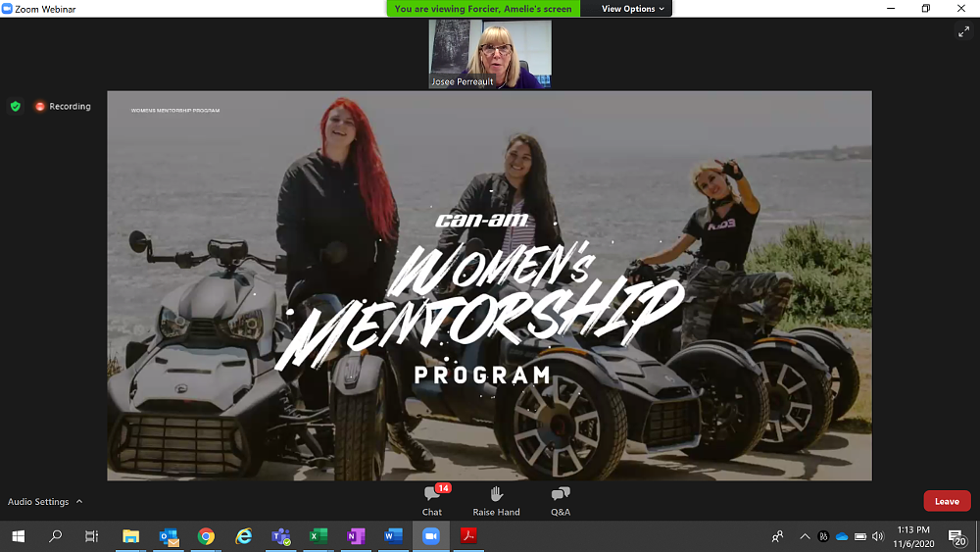This screenshot has height=552, width=980.
Task: Open the Q&A panel
Action: click(560, 499)
